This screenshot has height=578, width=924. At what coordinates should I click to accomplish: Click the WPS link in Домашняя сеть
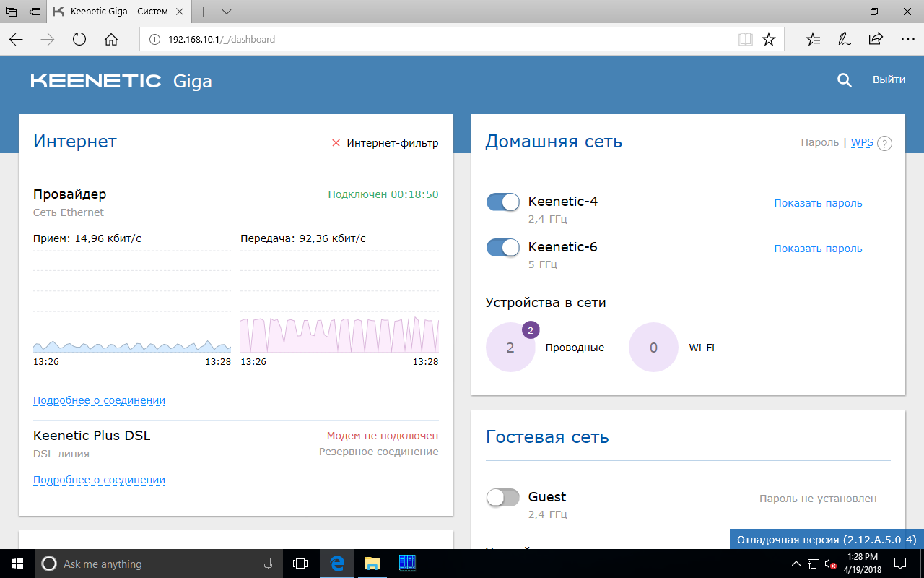(x=862, y=143)
